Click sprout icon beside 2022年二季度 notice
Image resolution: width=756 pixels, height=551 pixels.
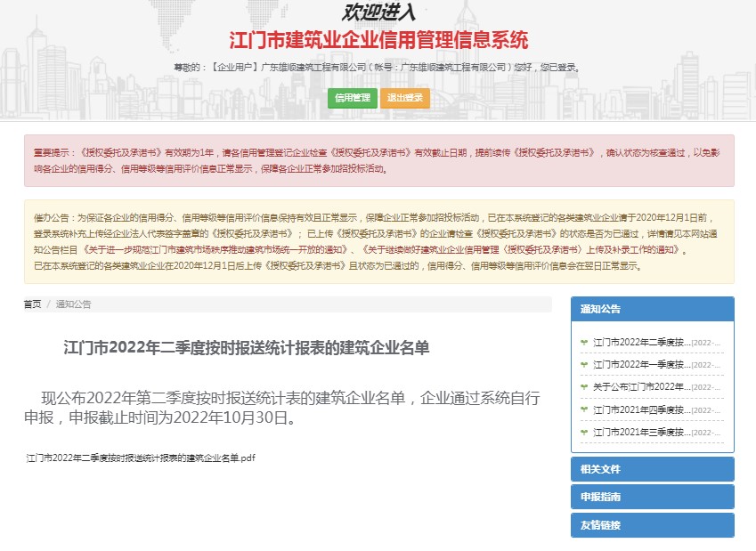(x=584, y=342)
